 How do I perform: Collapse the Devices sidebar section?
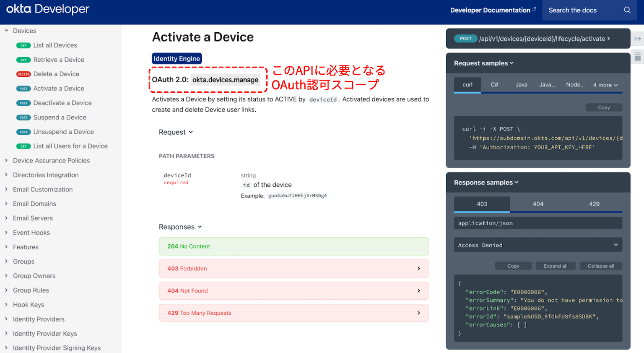tap(7, 30)
